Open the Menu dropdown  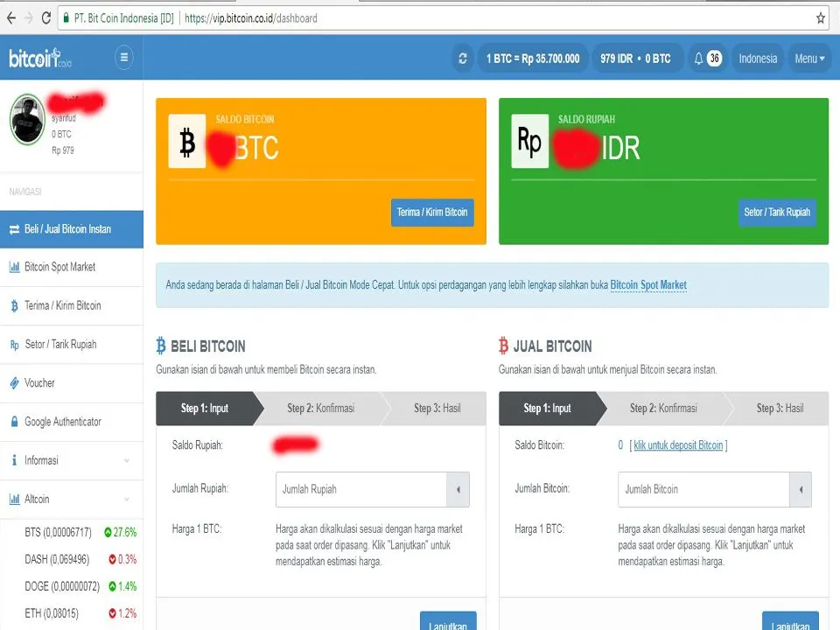point(808,59)
